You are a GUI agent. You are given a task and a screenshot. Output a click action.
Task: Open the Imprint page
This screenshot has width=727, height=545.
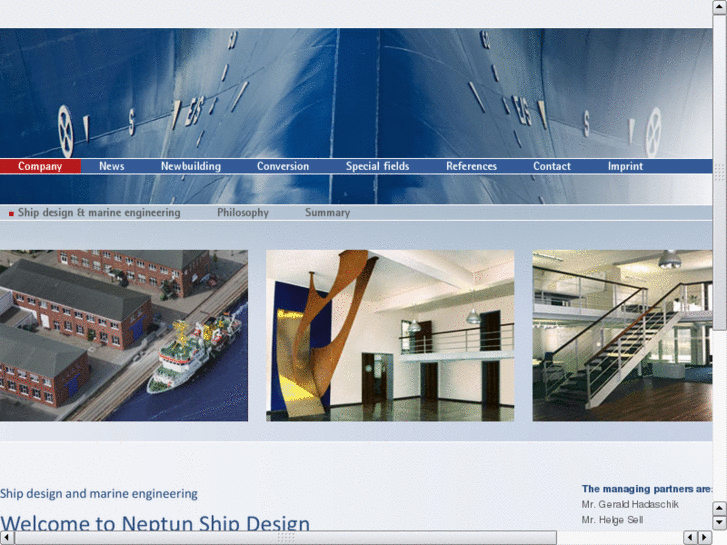(x=625, y=166)
